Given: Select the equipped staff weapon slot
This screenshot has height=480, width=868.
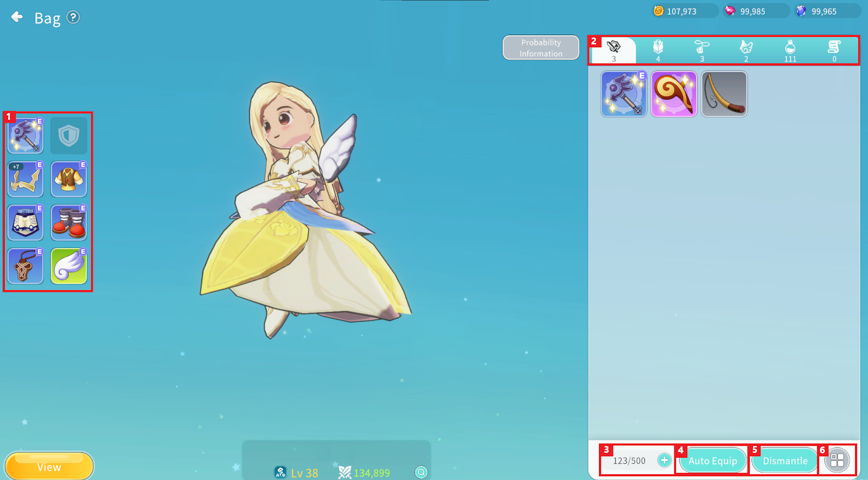Looking at the screenshot, I should (x=25, y=136).
